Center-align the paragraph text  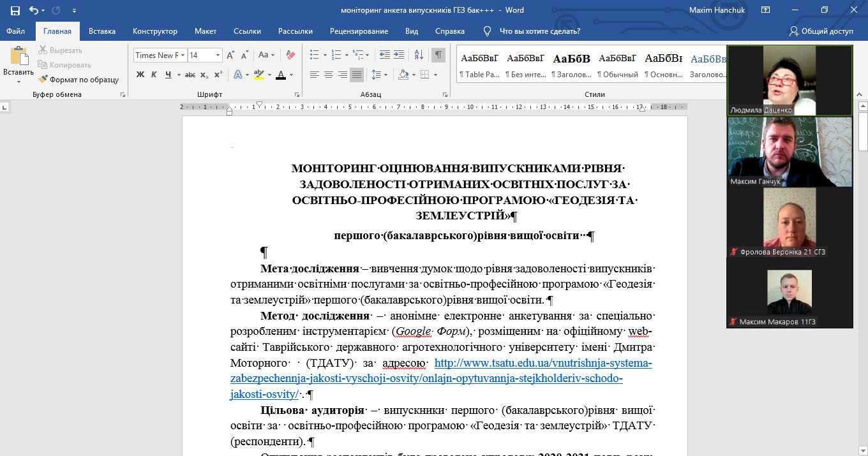tap(328, 75)
